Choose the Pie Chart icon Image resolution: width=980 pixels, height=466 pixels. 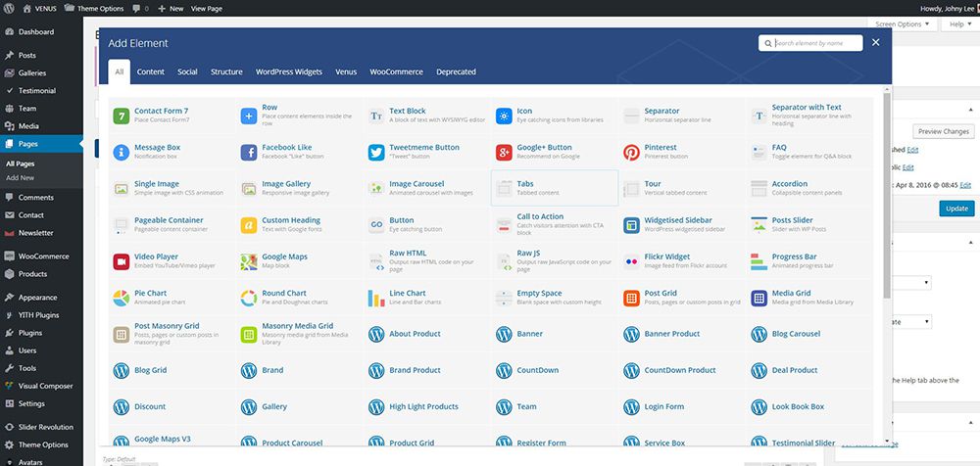122,298
